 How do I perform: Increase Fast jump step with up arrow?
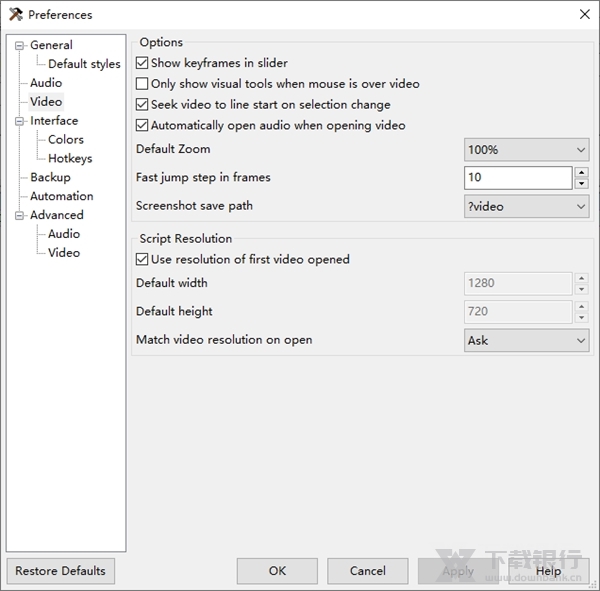point(581,172)
